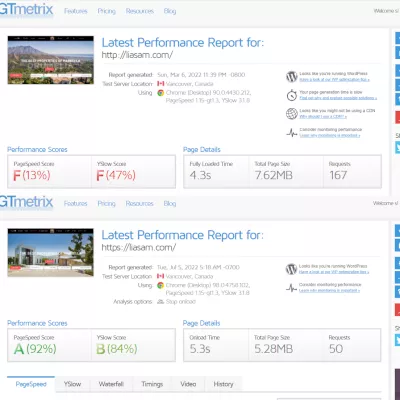Image resolution: width=400 pixels, height=400 pixels.
Task: Follow the 'Why should I use a CDN?' link
Action: pos(323,117)
